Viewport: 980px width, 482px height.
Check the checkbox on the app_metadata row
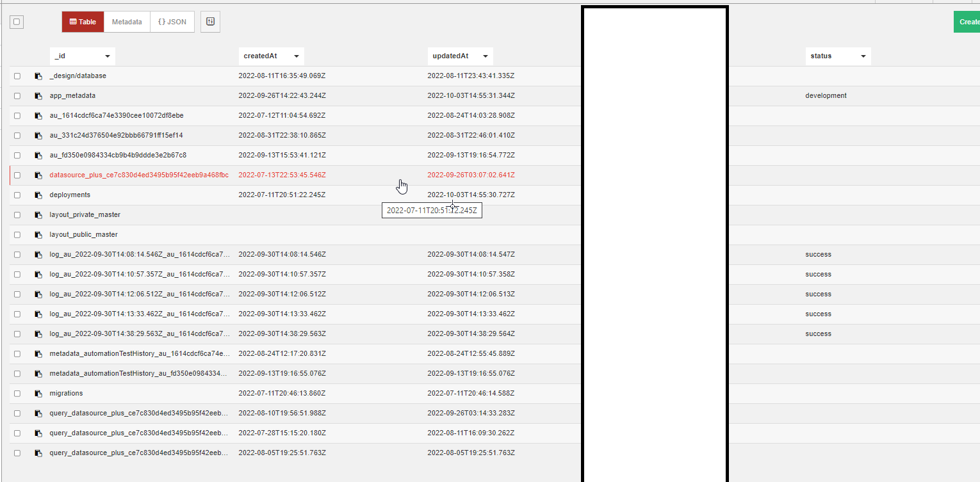click(17, 95)
